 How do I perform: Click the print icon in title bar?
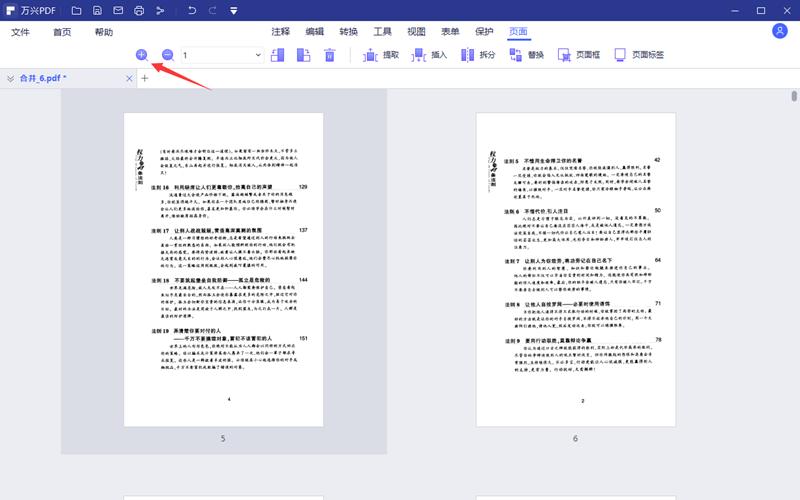[x=139, y=11]
